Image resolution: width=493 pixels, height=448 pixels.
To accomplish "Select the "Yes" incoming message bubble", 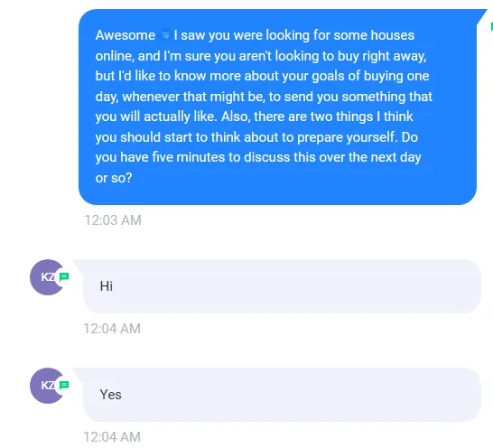I will coord(282,395).
